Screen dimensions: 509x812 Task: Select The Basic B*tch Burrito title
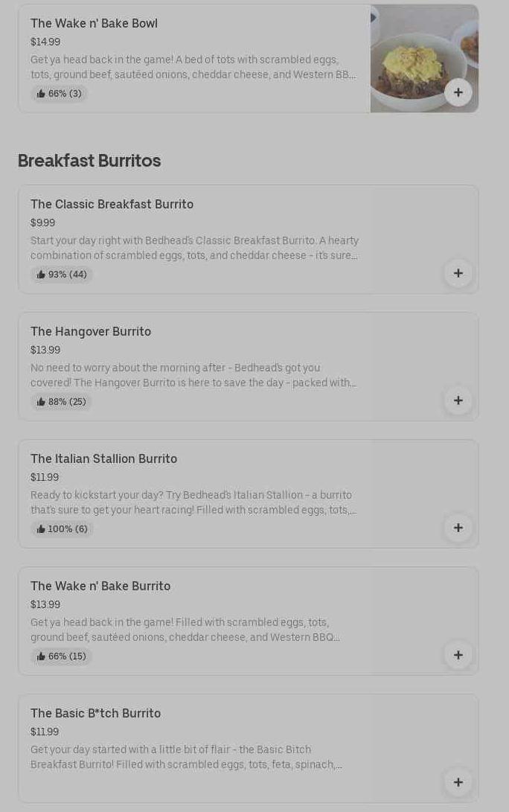(95, 713)
